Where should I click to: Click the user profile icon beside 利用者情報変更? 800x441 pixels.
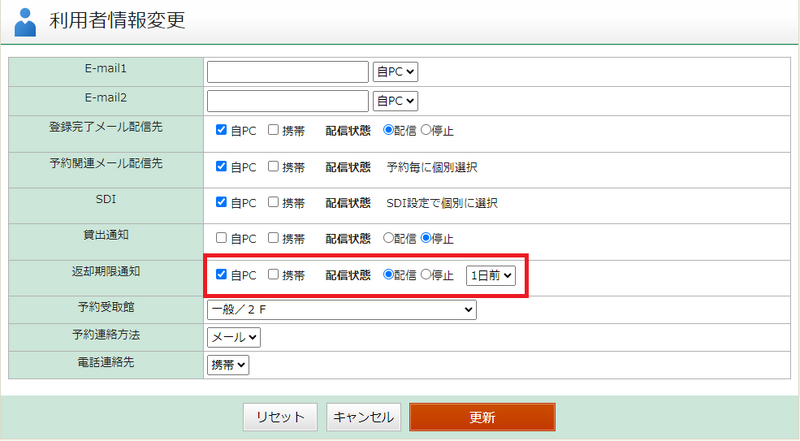tap(25, 22)
